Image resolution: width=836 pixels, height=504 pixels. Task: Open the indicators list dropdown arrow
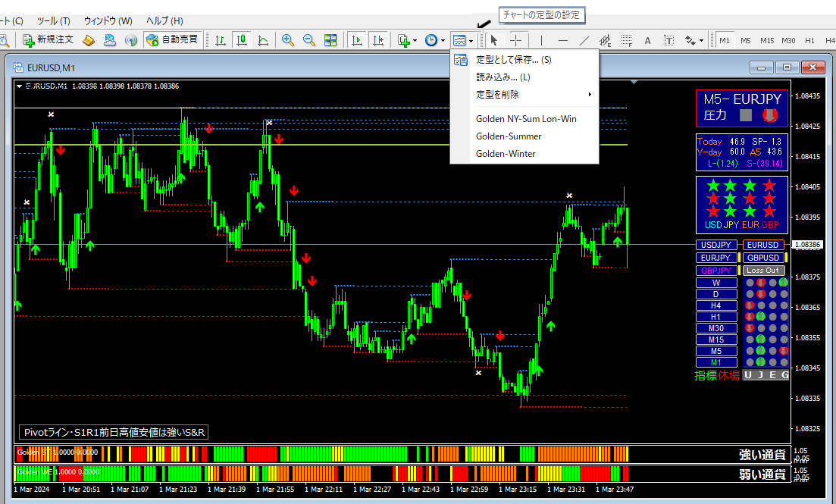pyautogui.click(x=415, y=40)
